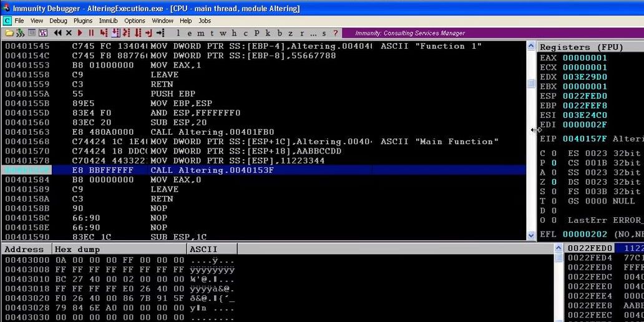Select stack address 0022FED0 in stack pane

590,248
